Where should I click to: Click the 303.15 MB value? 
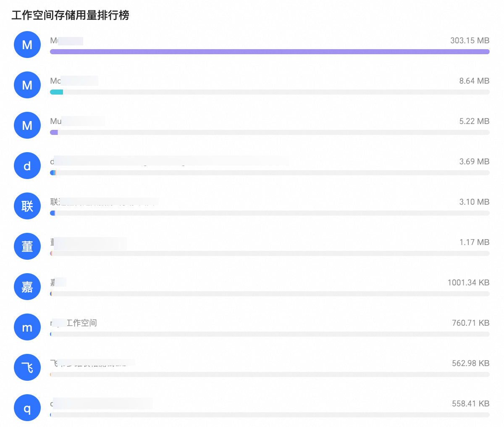point(470,41)
